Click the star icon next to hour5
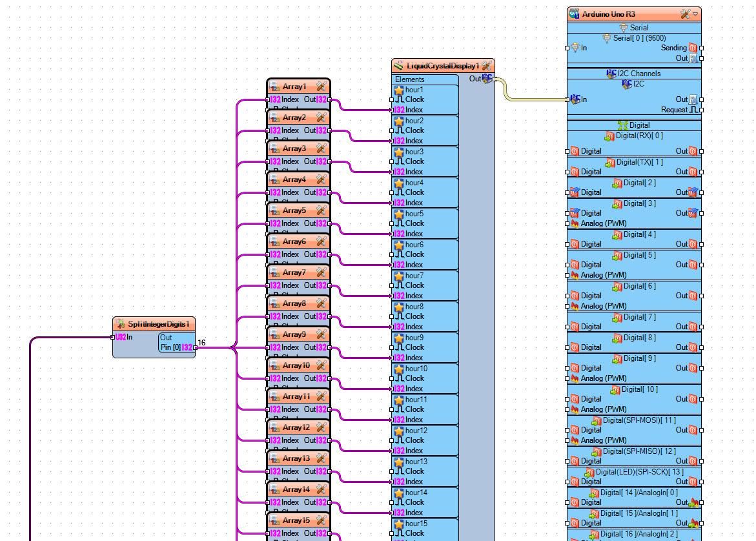 [x=398, y=213]
